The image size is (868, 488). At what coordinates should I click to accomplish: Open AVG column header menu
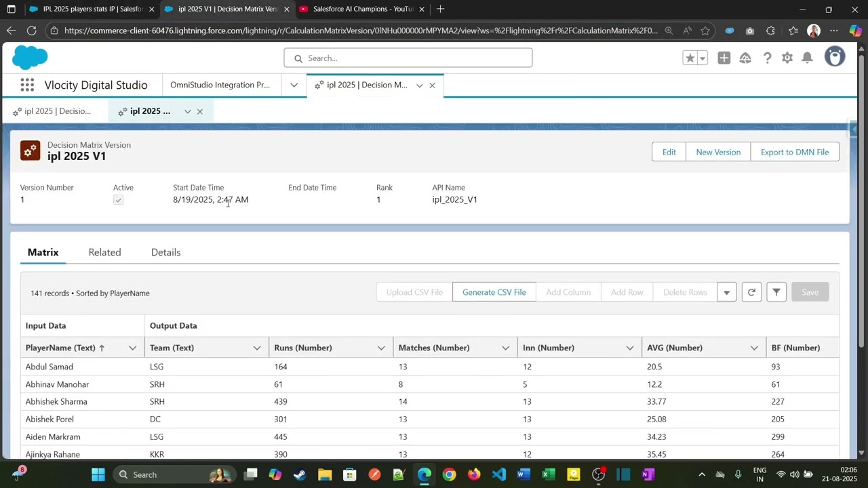(754, 348)
